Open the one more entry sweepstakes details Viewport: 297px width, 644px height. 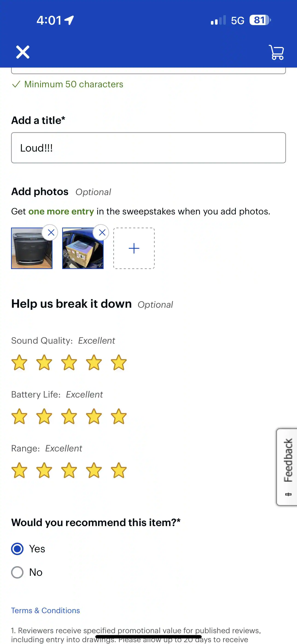tap(61, 211)
